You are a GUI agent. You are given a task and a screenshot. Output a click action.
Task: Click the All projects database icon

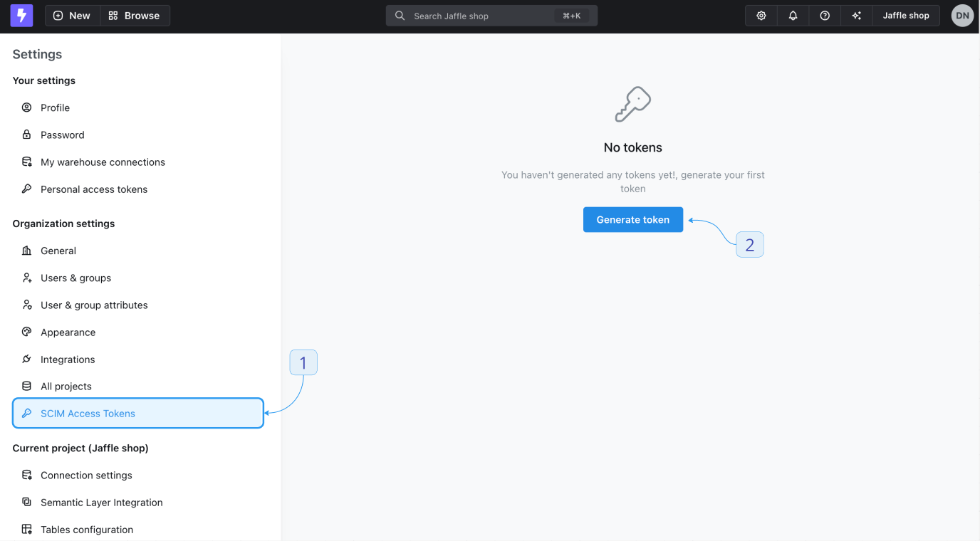27,386
